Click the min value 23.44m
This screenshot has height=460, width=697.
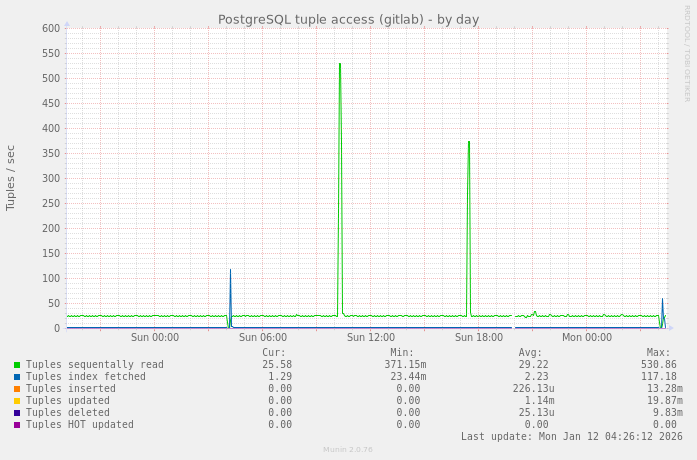408,376
